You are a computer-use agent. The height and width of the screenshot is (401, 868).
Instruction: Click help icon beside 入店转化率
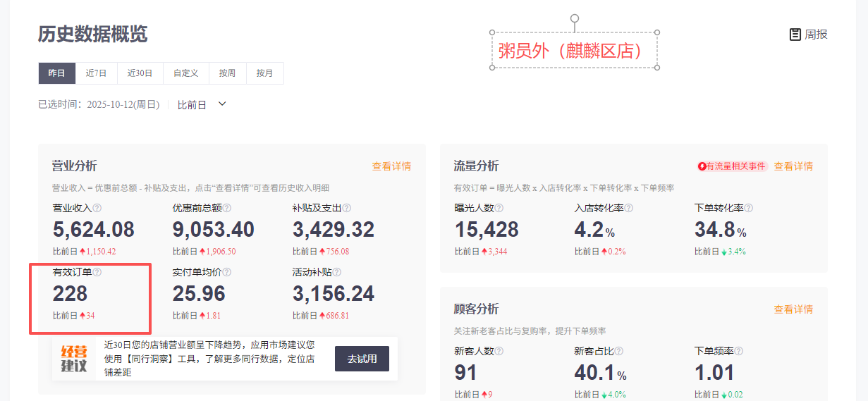pyautogui.click(x=629, y=209)
